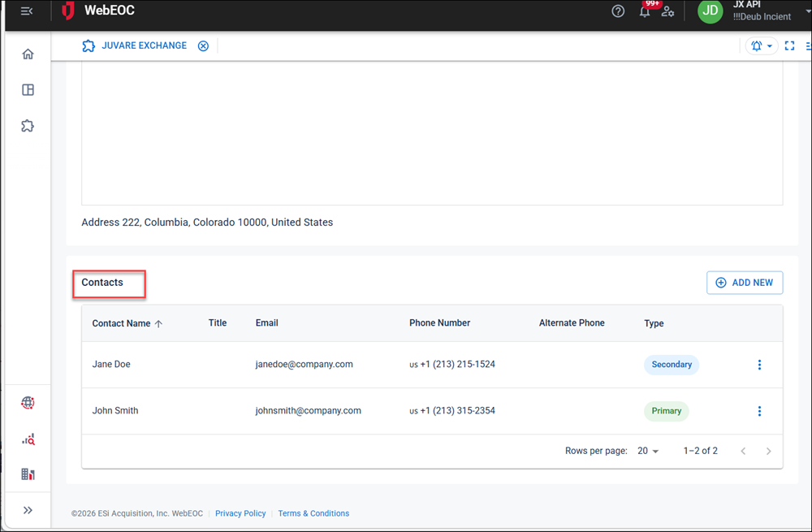Image resolution: width=812 pixels, height=532 pixels.
Task: Open the help question mark icon
Action: coord(618,11)
